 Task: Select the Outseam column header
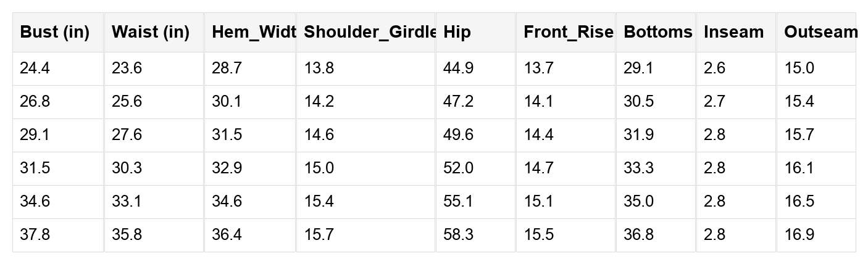pyautogui.click(x=816, y=32)
